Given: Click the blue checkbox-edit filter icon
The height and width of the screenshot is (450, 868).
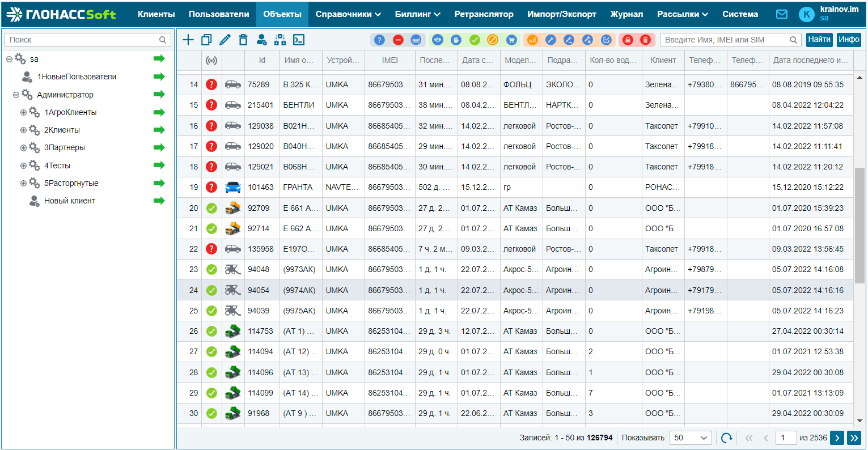Looking at the screenshot, I should 606,40.
